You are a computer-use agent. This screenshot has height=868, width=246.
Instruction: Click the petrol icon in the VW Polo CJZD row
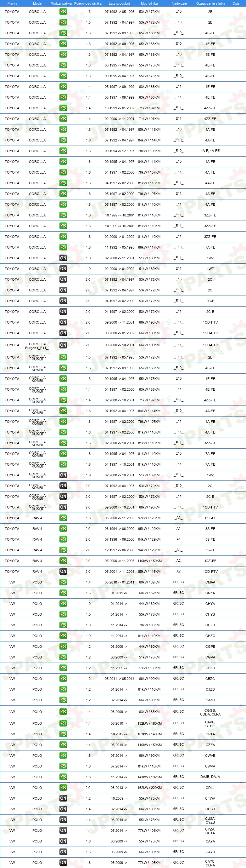63,689
